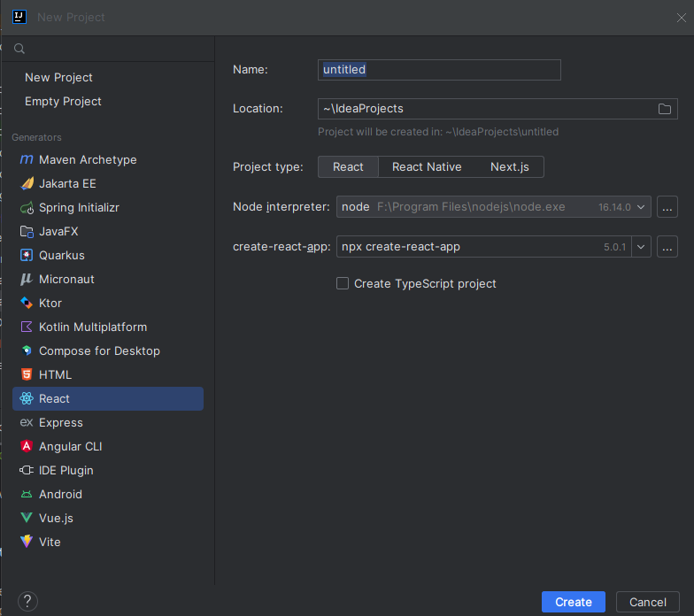Screen dimensions: 694x616
Task: Click the 5.0.1 version text
Action: tap(614, 247)
